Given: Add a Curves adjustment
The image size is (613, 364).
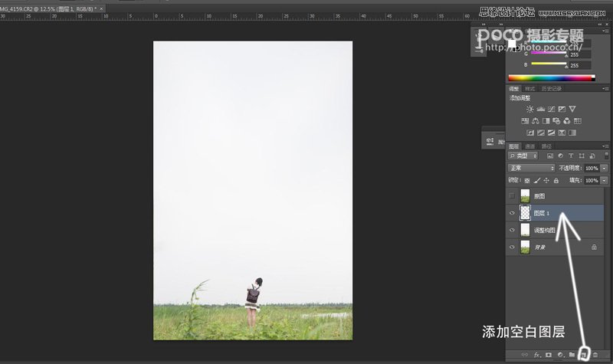Looking at the screenshot, I should point(551,109).
